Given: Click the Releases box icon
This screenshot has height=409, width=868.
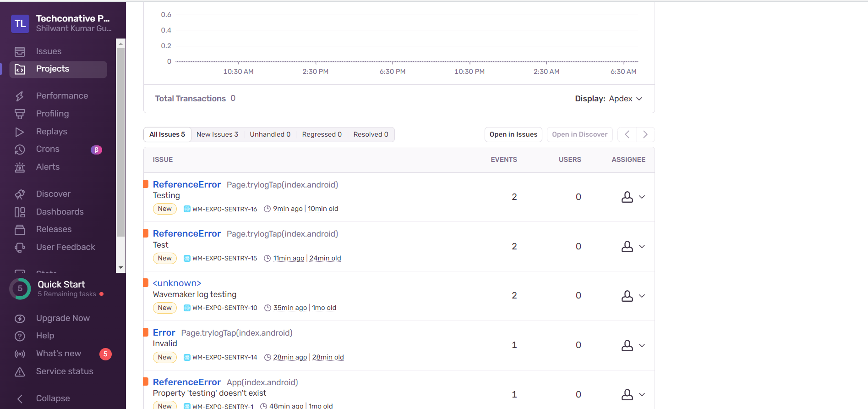Looking at the screenshot, I should pos(20,230).
